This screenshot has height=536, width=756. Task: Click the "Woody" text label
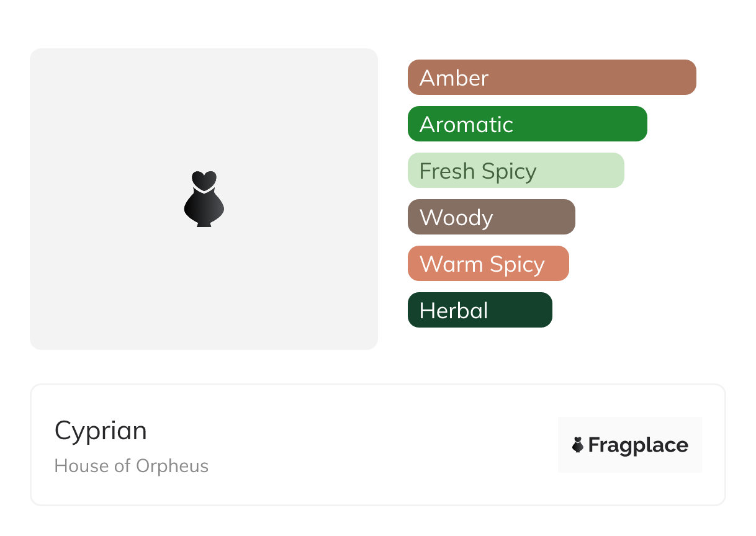tap(456, 218)
